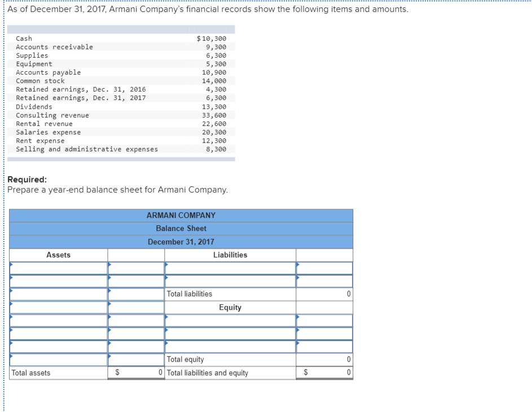Click the first equity amount field under Equity
The width and height of the screenshot is (532, 412).
pos(324,321)
